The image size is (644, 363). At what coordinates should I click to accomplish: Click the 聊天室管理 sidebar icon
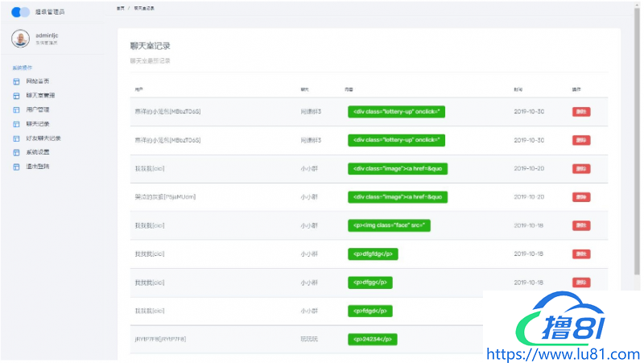[16, 96]
